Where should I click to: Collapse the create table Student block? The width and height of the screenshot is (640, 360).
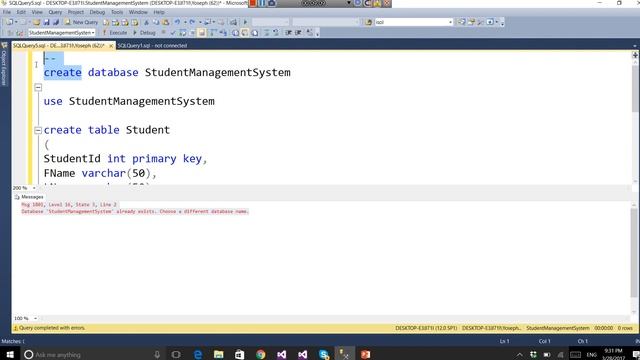coord(38,130)
